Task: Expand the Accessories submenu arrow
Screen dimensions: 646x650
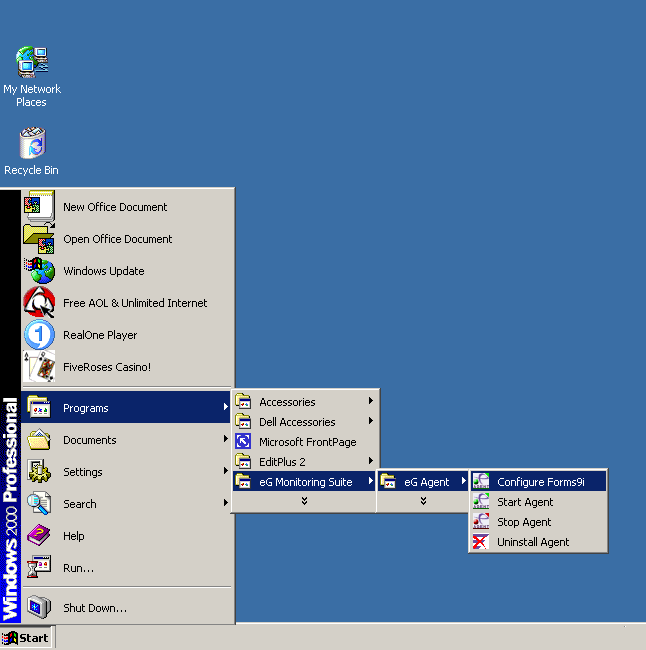Action: click(x=371, y=400)
